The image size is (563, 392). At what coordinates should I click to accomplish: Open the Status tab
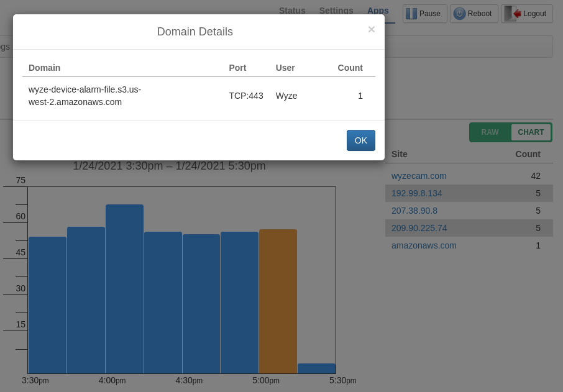(x=292, y=11)
